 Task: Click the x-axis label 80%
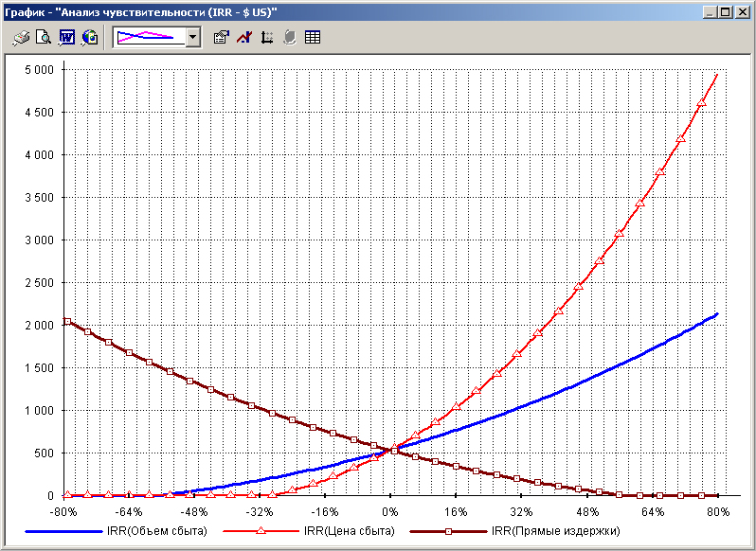point(718,512)
